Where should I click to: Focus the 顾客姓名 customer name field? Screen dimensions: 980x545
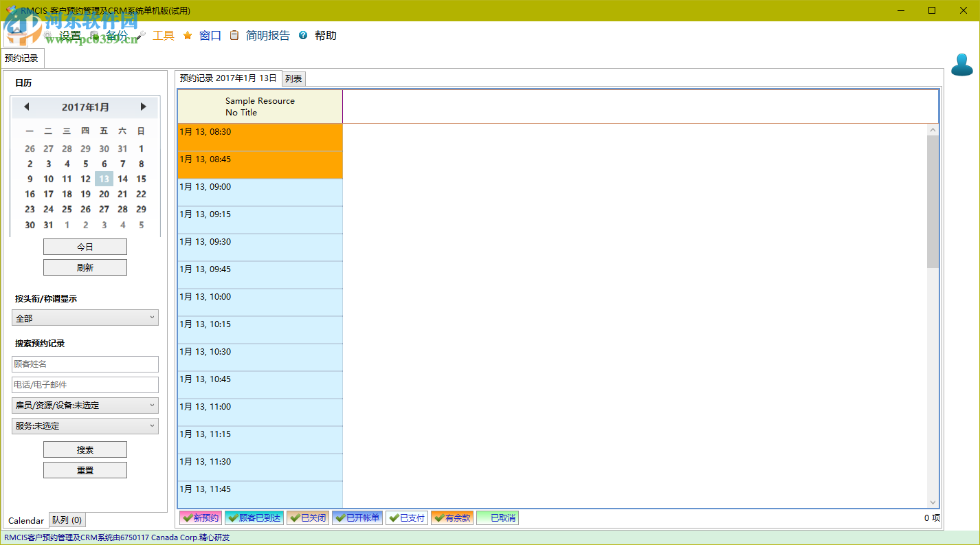pos(85,364)
